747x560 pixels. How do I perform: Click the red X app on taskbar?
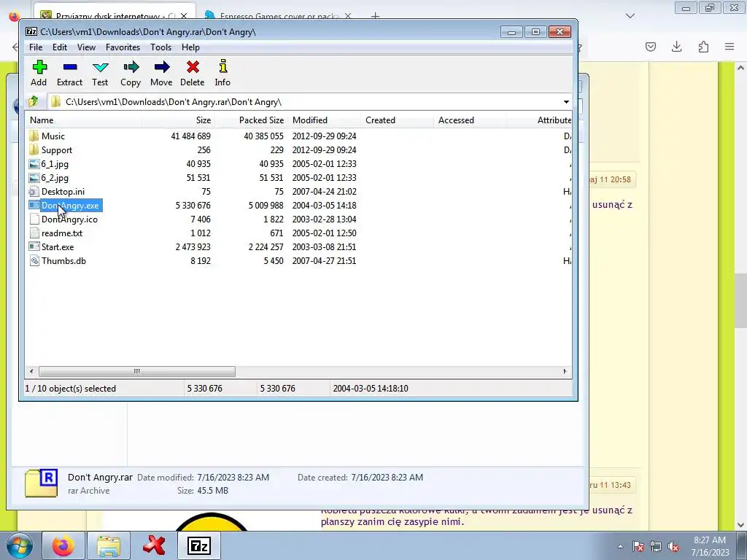pos(154,545)
